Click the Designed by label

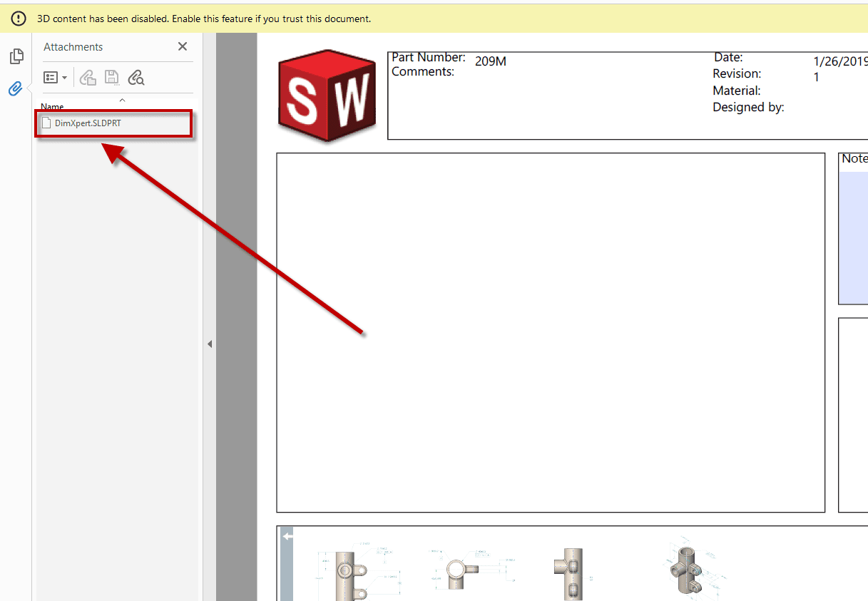748,108
